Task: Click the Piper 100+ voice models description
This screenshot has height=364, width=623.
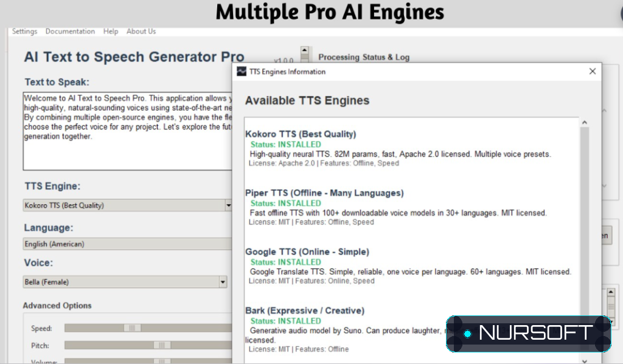Action: click(398, 213)
